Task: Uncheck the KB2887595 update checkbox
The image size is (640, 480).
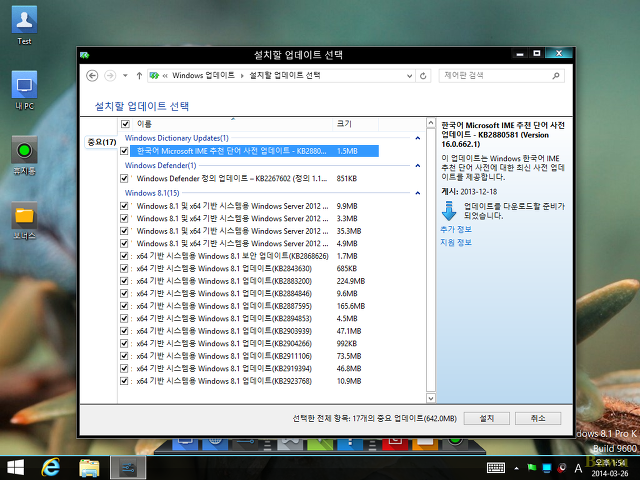Action: [124, 306]
